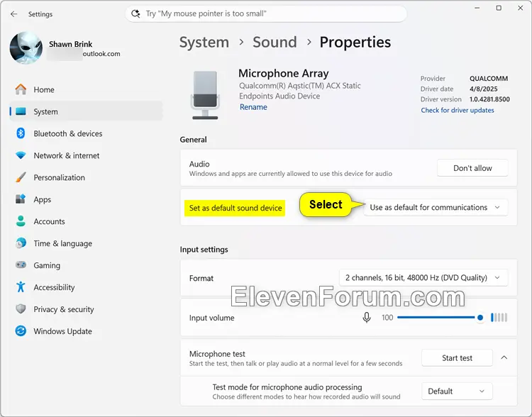532x417 pixels.
Task: Click the input level meter bars
Action: [x=499, y=318]
